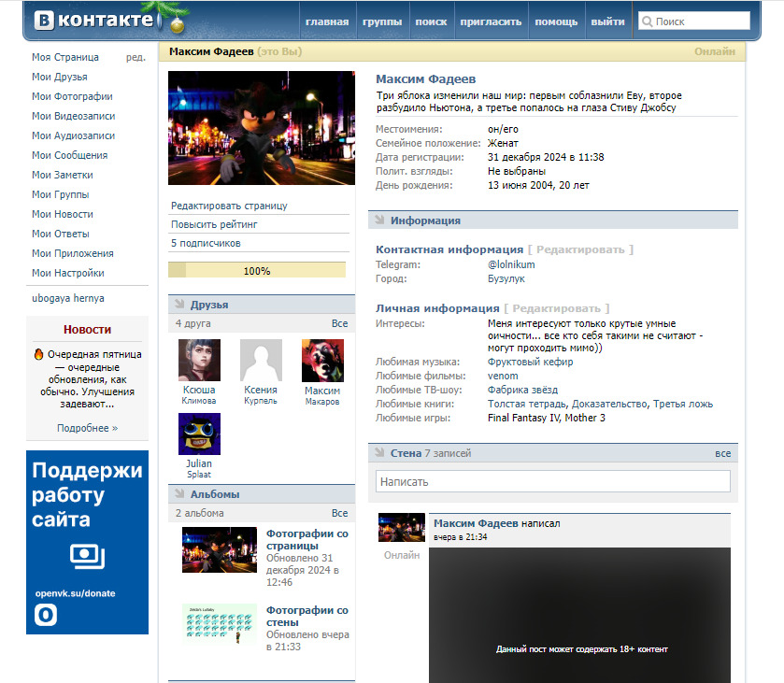Click все in Стена header

point(722,453)
